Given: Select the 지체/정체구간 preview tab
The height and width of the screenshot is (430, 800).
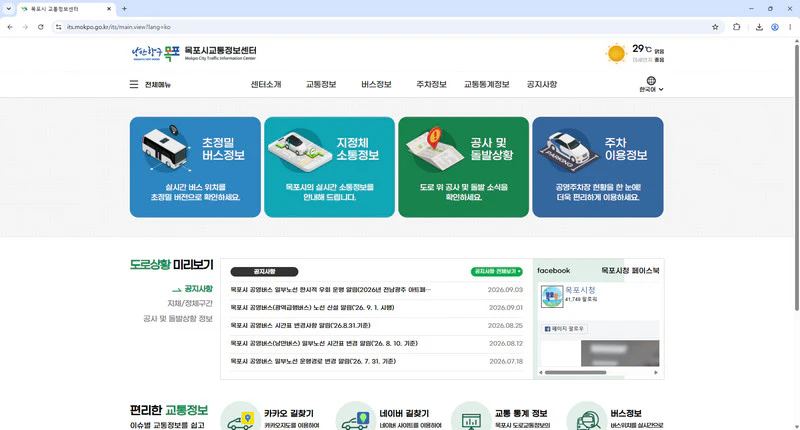Looking at the screenshot, I should [190, 303].
